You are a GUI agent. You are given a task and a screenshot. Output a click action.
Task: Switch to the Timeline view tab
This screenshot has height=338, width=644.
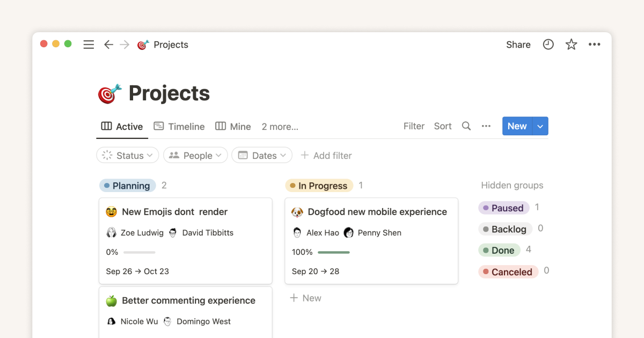pyautogui.click(x=179, y=126)
